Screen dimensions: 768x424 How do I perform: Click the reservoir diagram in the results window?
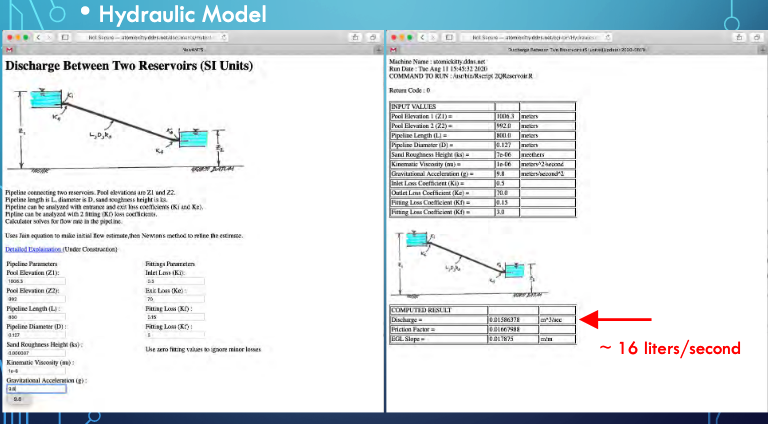tap(469, 265)
